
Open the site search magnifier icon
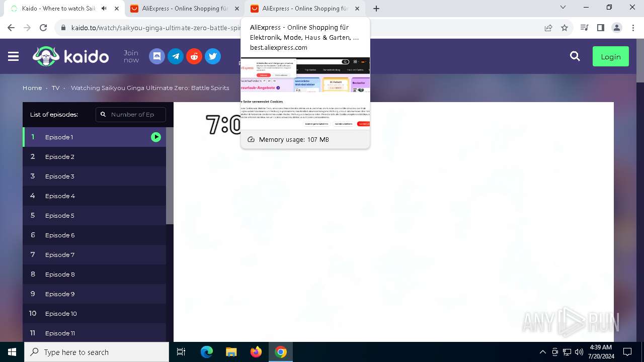click(x=575, y=56)
